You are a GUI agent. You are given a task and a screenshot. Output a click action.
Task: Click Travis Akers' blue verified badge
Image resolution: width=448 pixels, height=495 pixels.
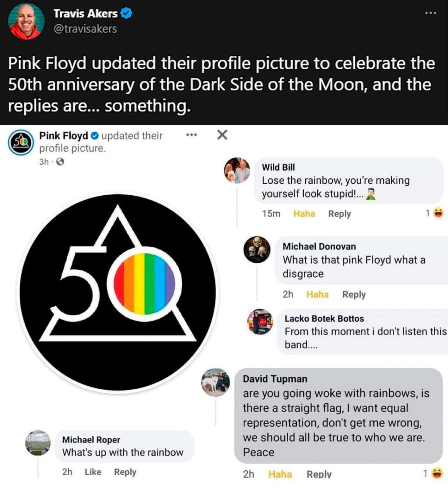[127, 14]
